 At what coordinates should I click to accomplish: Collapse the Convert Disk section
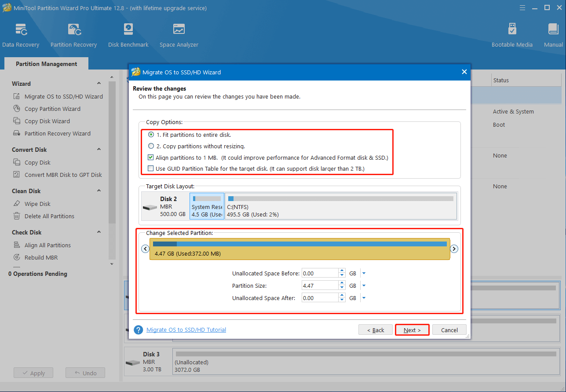99,150
